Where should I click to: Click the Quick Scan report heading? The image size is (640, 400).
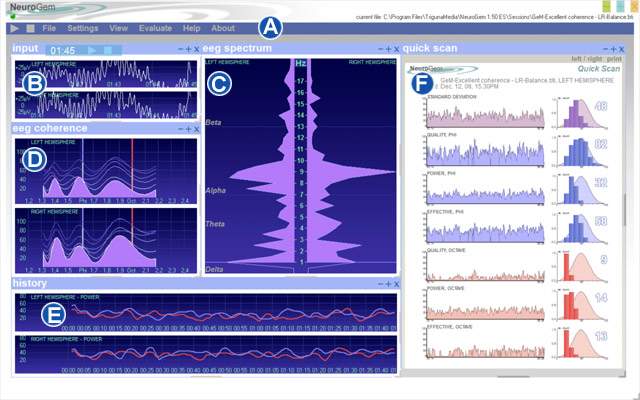pyautogui.click(x=599, y=69)
